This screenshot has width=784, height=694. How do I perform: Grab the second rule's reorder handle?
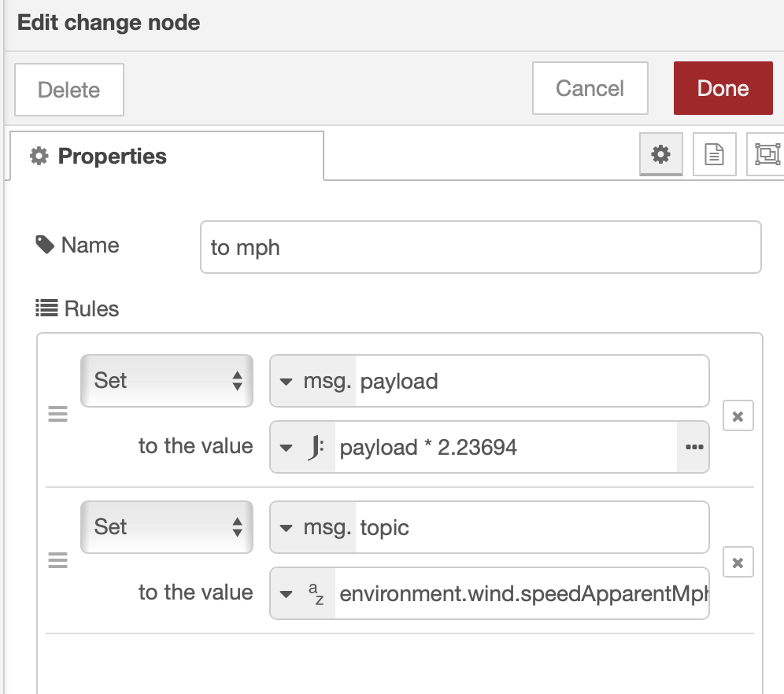pyautogui.click(x=58, y=561)
